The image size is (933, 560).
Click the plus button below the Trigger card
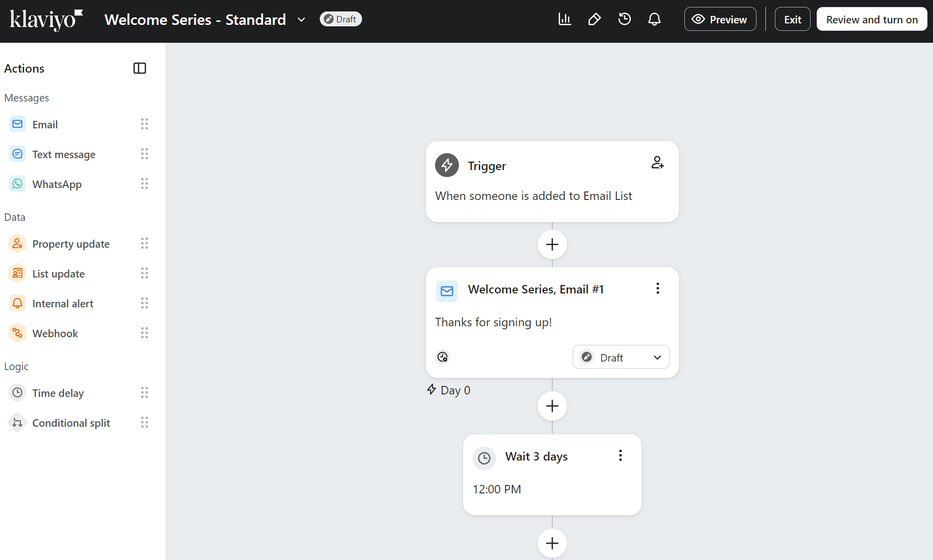pyautogui.click(x=552, y=244)
